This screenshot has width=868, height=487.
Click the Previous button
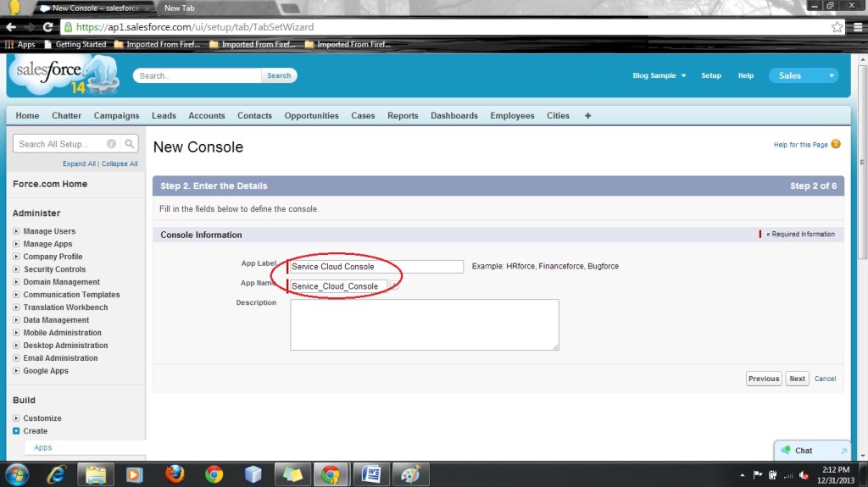click(764, 379)
